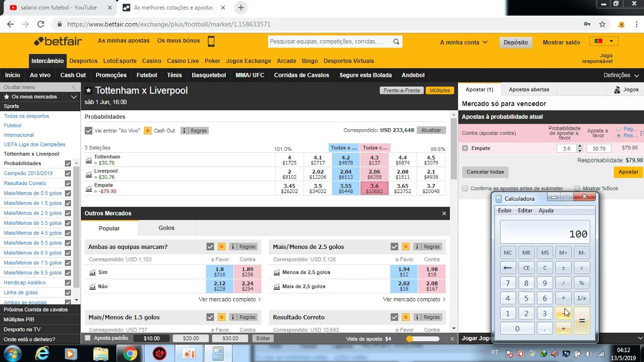This screenshot has height=362, width=644.
Task: Collapse the Ocultar menu arrow
Action: pyautogui.click(x=74, y=87)
